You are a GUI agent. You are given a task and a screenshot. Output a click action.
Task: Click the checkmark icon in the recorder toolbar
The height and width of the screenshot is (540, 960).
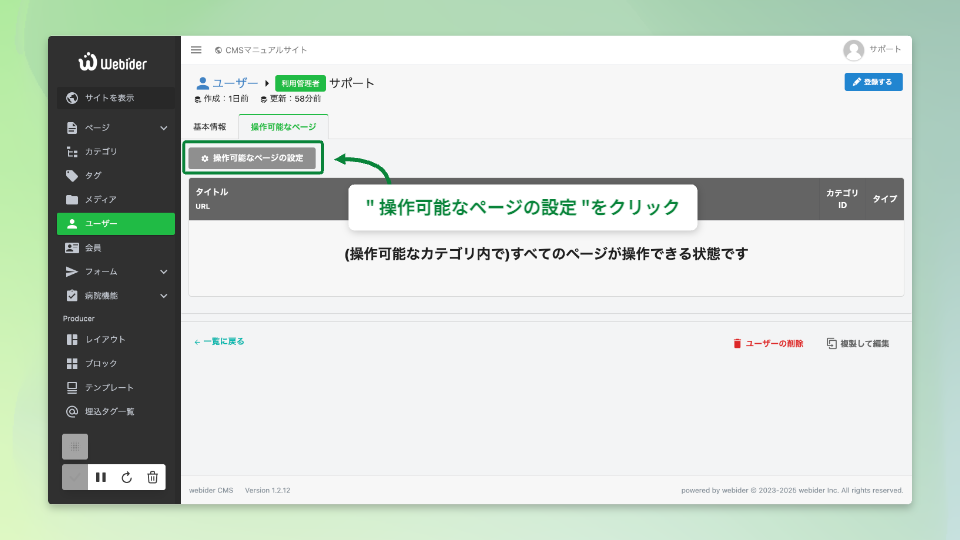75,477
